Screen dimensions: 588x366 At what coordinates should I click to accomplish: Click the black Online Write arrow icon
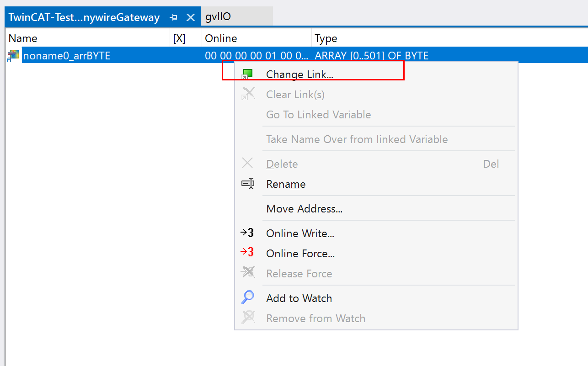click(247, 233)
